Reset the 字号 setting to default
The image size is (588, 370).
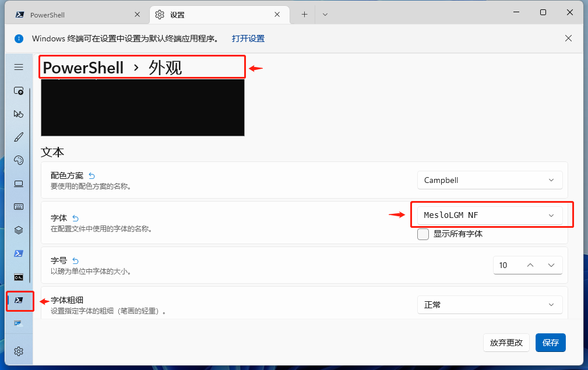pos(75,260)
